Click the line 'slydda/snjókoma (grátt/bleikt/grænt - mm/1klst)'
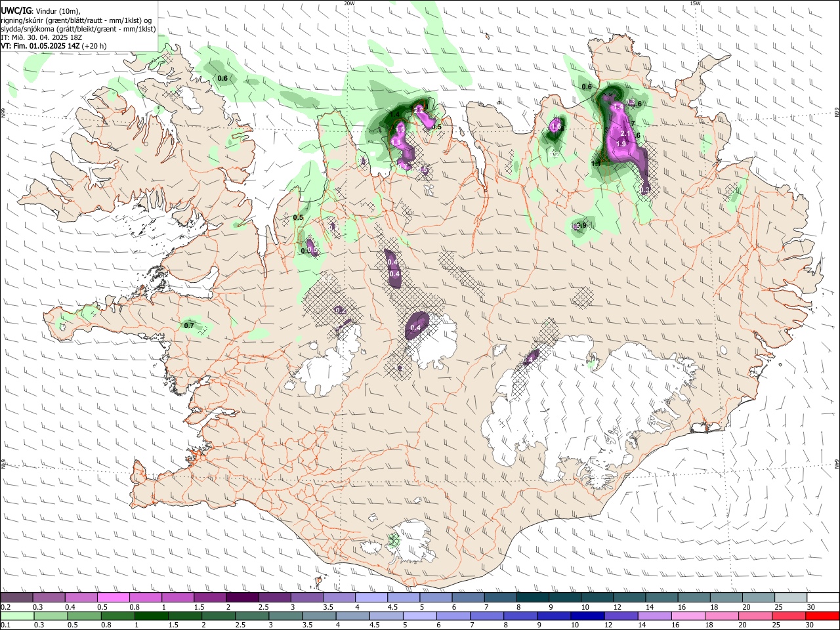The image size is (840, 630). pyautogui.click(x=78, y=29)
